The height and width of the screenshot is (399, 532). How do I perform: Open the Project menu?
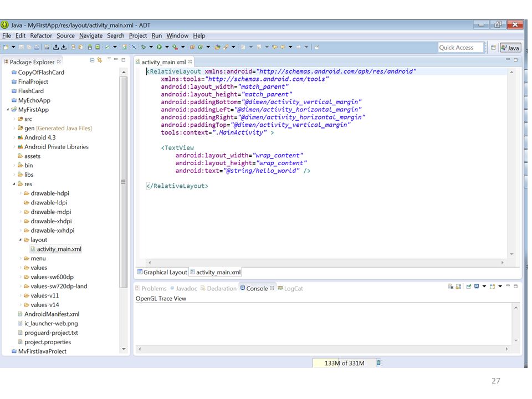click(x=138, y=35)
